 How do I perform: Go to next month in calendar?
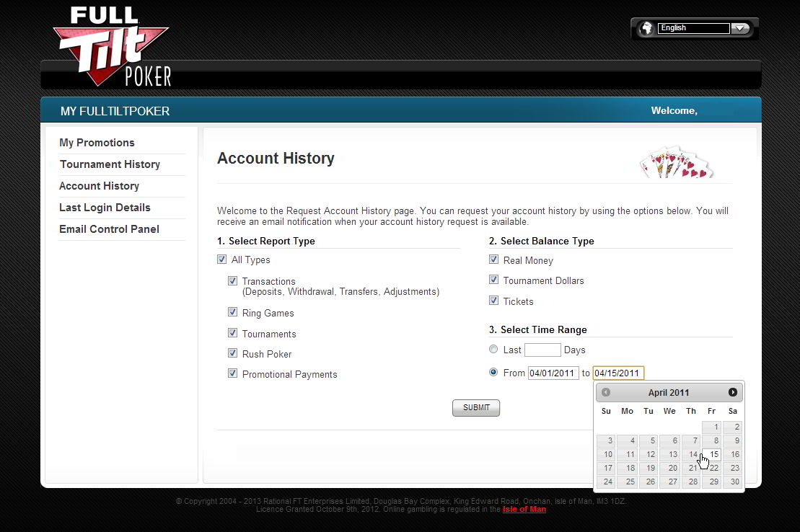[x=733, y=392]
